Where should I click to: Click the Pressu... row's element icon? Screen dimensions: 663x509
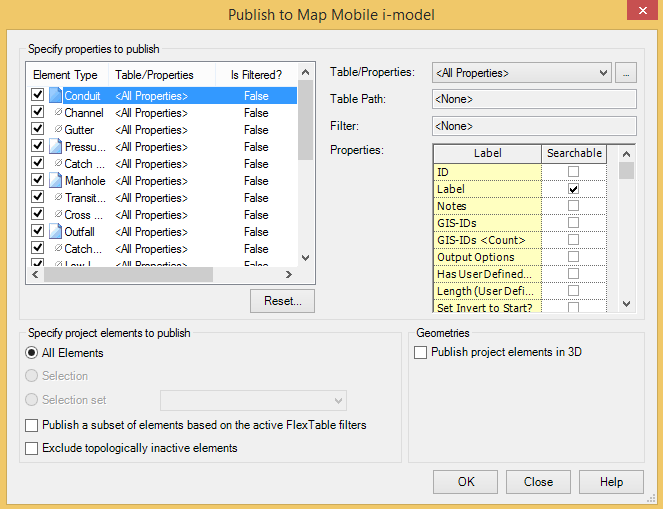(x=55, y=146)
